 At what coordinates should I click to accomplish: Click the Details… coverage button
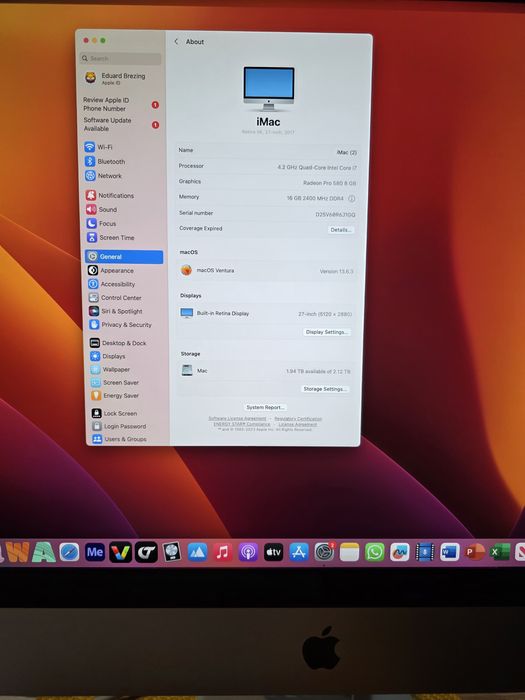coord(341,230)
